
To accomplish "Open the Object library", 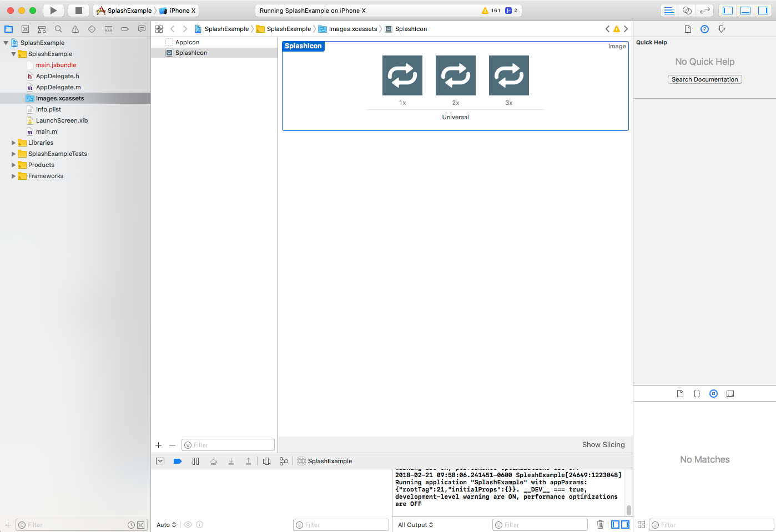I will [713, 393].
